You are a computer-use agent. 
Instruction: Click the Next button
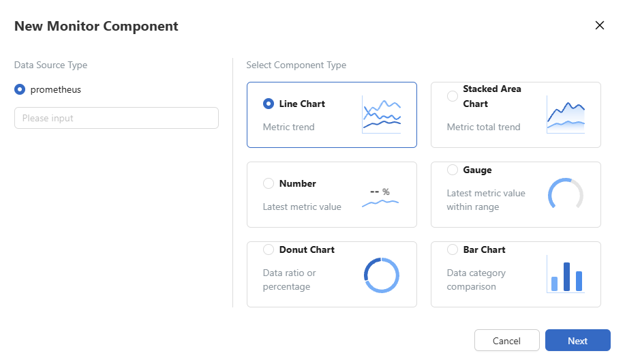tap(577, 340)
